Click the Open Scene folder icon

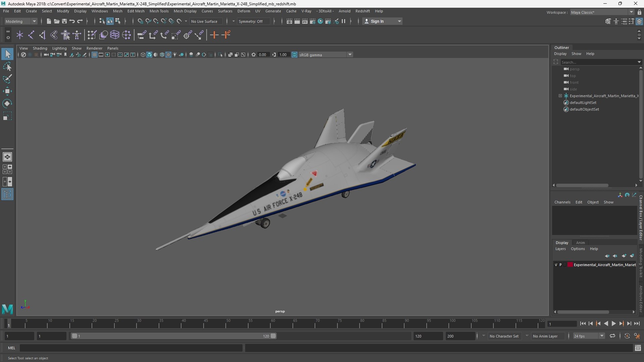[57, 21]
